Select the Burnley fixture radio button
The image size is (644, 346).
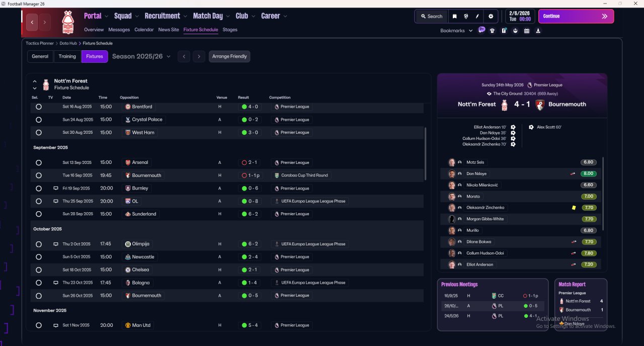click(39, 188)
